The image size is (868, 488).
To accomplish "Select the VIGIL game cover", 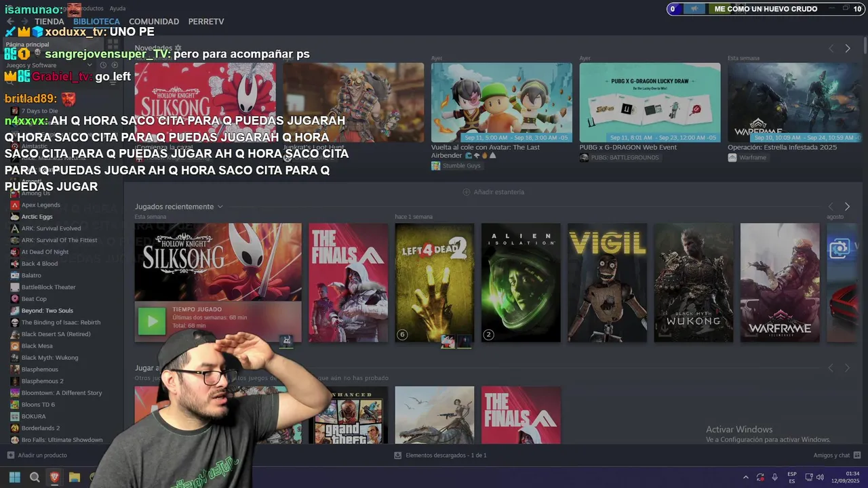I will tap(607, 283).
